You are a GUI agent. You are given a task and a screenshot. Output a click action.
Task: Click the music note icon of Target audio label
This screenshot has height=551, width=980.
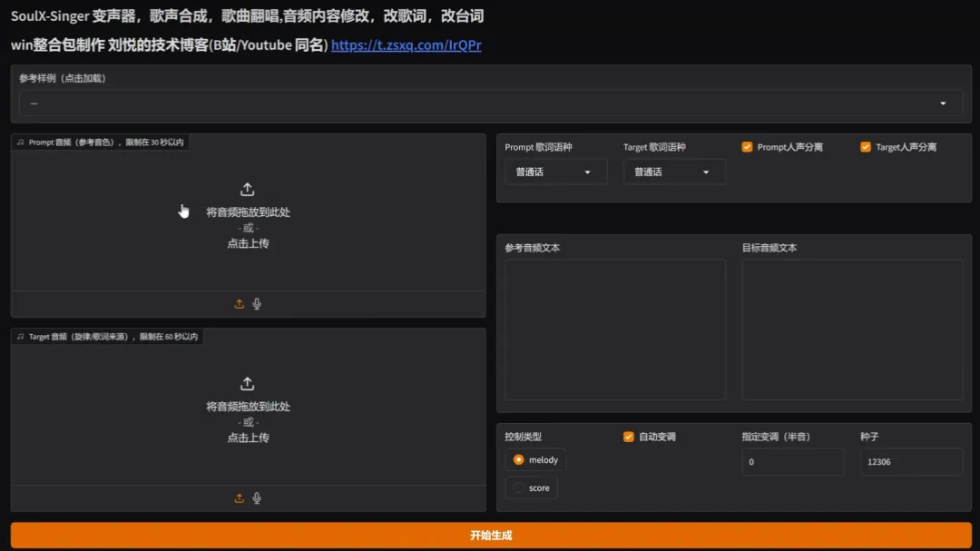coord(21,337)
